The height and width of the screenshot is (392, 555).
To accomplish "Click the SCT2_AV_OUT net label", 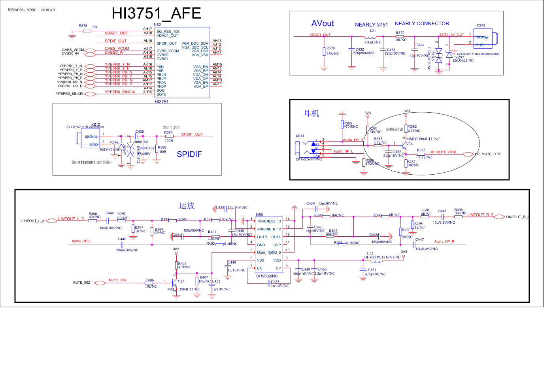I will [x=452, y=35].
